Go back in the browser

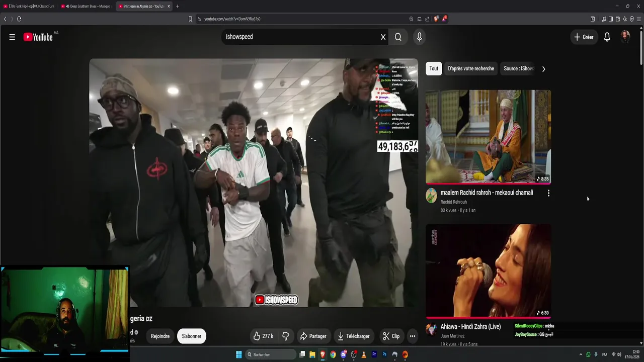pos(5,19)
